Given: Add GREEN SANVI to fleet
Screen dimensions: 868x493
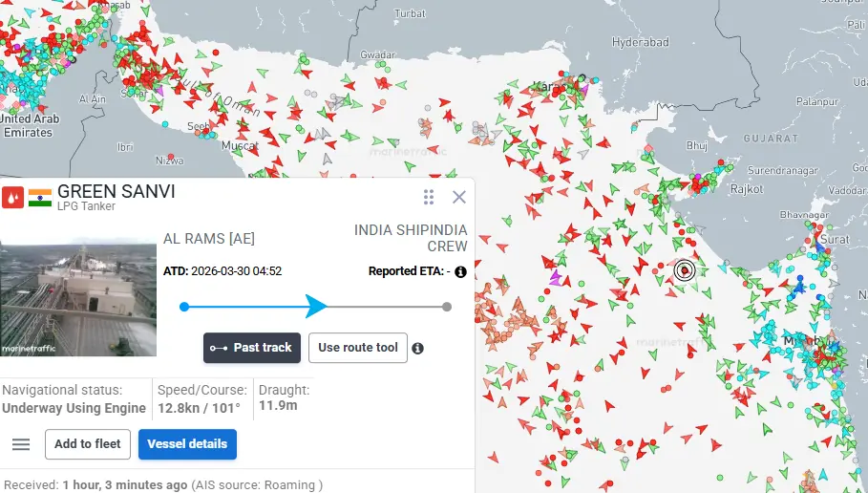Looking at the screenshot, I should [88, 444].
